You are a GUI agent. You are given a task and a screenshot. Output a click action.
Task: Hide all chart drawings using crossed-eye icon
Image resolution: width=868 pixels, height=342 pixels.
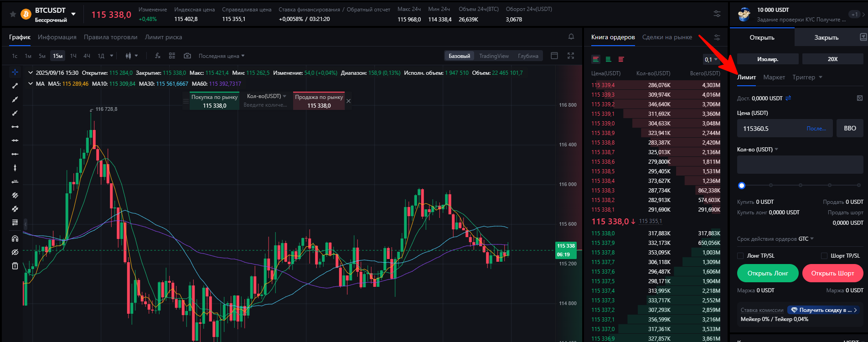click(x=15, y=252)
